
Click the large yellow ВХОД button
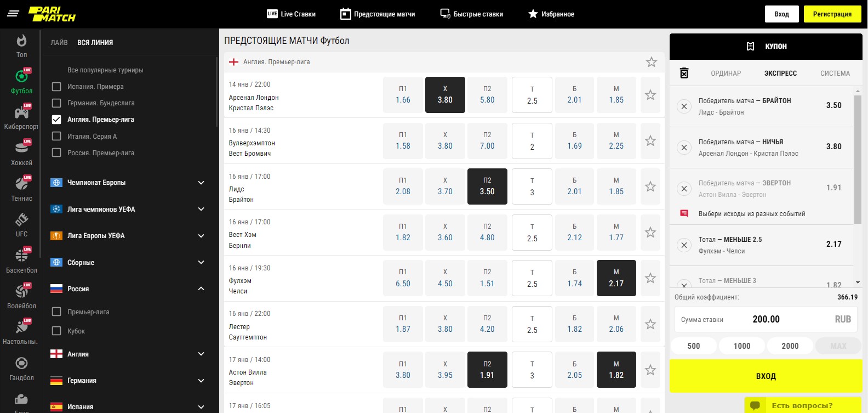pyautogui.click(x=766, y=376)
